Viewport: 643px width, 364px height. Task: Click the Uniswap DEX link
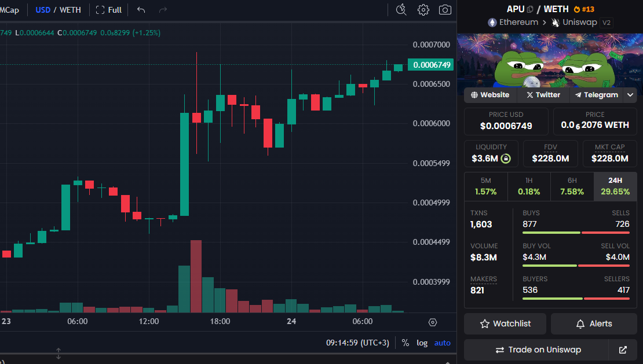pos(574,23)
